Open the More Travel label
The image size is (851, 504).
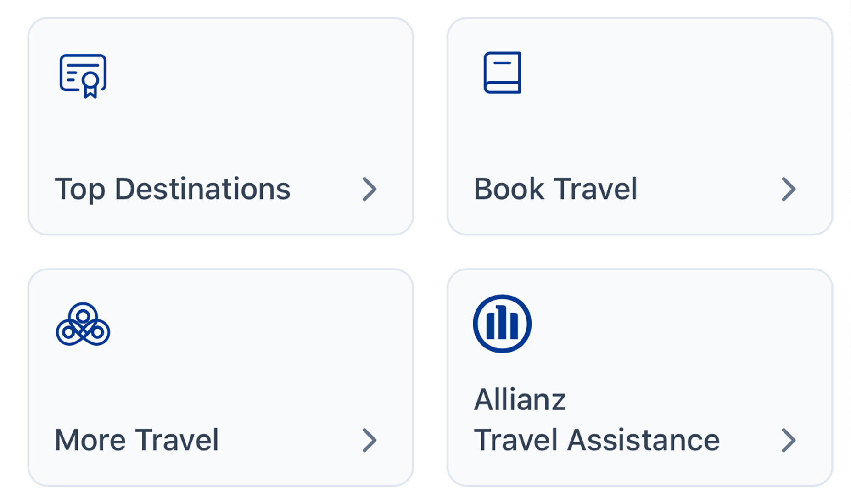pos(137,440)
